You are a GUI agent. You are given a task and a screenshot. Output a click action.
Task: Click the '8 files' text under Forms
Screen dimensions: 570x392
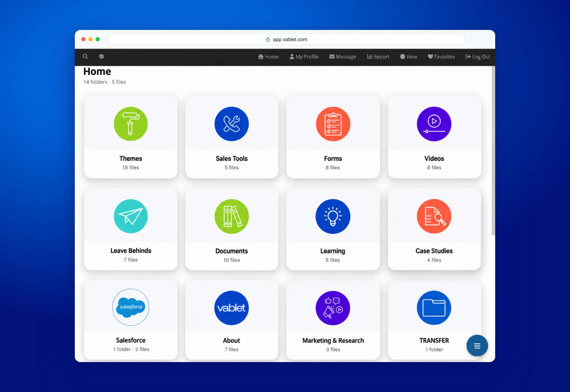333,168
